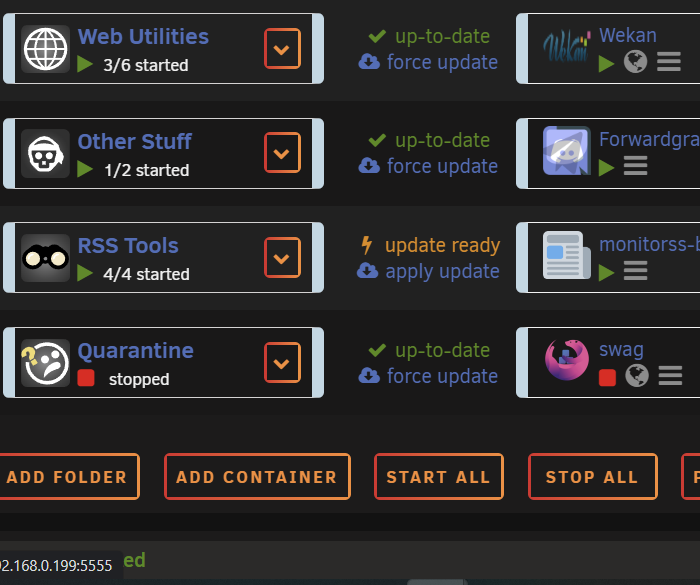Image resolution: width=700 pixels, height=585 pixels.
Task: Click apply update for RSS Tools
Action: point(442,271)
